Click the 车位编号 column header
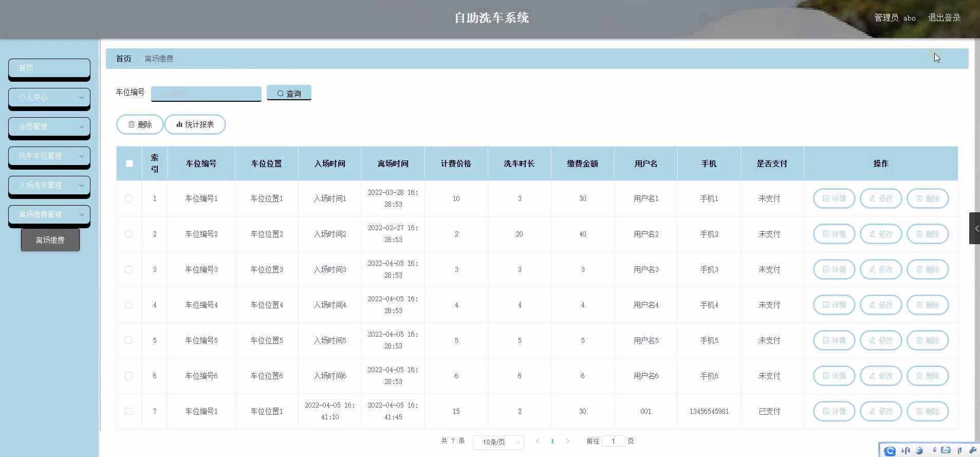The image size is (980, 457). 201,163
